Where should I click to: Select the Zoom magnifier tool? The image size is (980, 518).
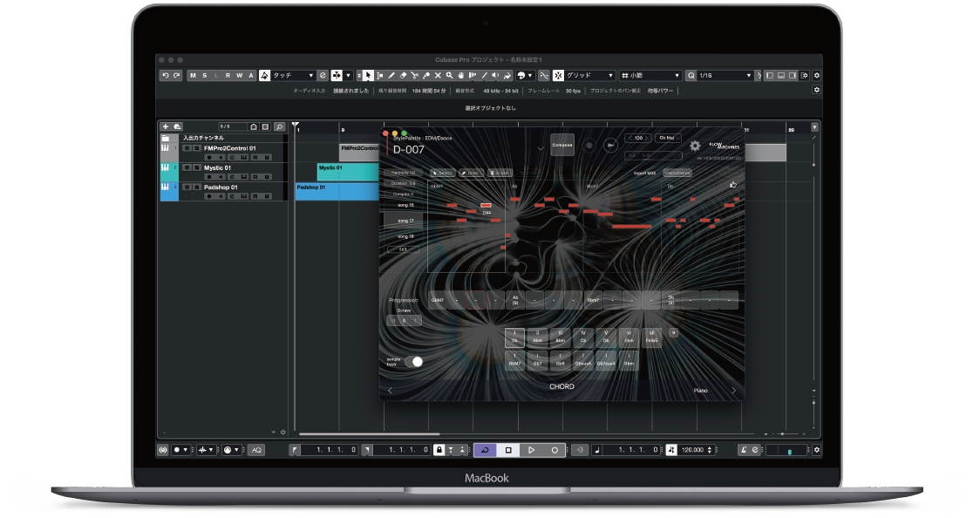click(x=449, y=76)
